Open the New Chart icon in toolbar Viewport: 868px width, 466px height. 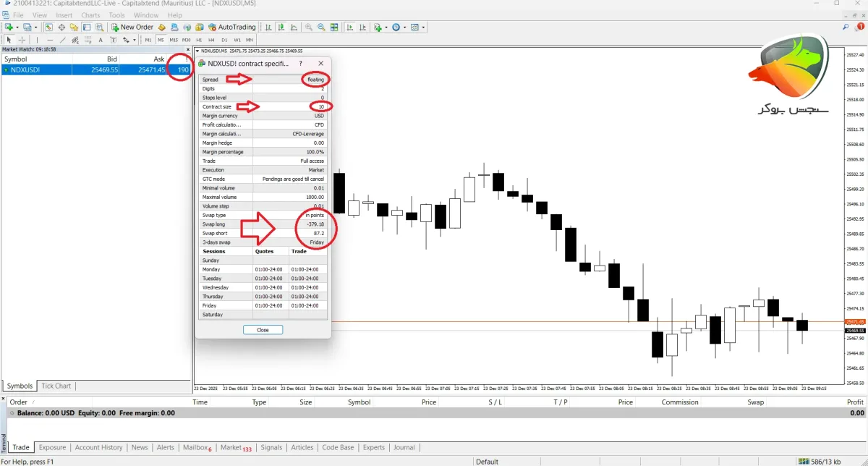[x=9, y=27]
